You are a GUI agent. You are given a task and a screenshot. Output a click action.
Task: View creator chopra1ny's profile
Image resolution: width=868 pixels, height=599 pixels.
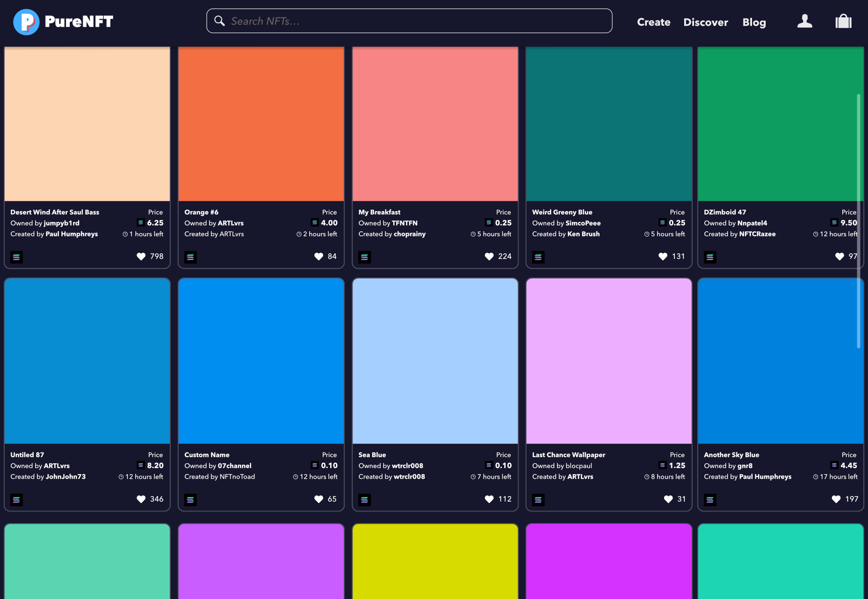point(410,234)
